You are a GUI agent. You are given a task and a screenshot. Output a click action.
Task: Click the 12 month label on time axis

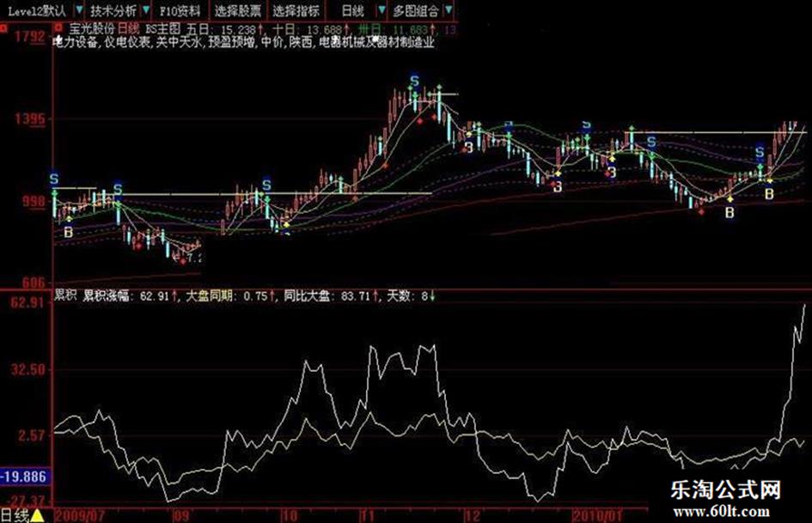(473, 516)
